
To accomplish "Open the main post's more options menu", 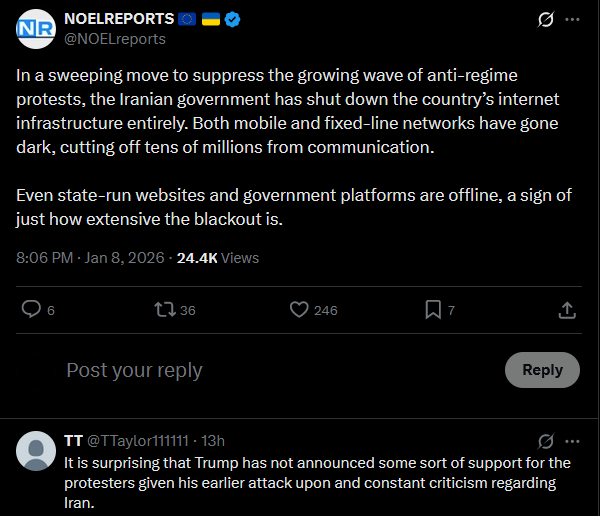I will click(572, 20).
